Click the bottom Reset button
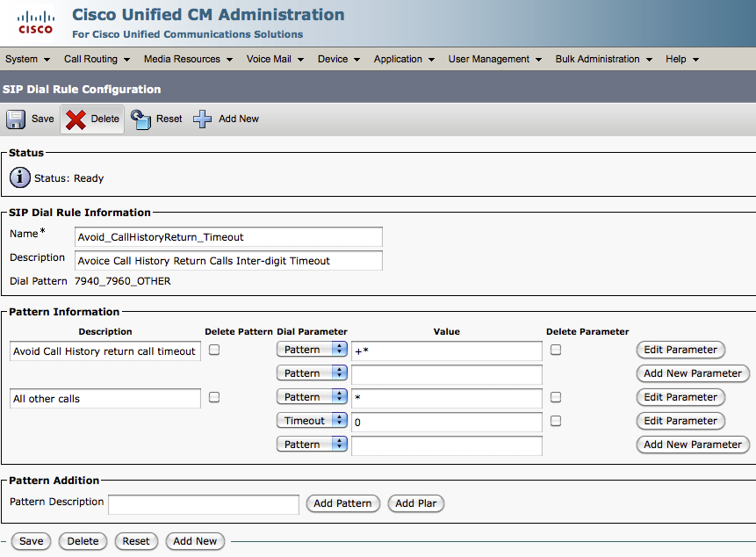 click(x=136, y=541)
